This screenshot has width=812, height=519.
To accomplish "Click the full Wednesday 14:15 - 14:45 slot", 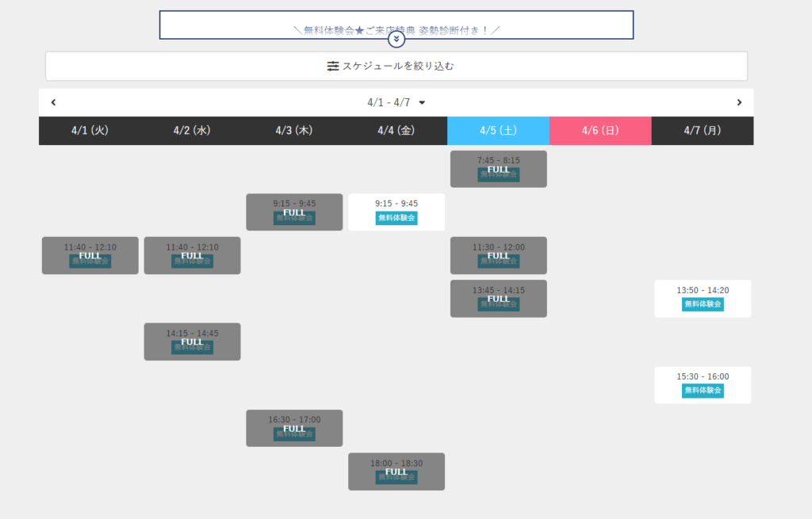I will (192, 342).
